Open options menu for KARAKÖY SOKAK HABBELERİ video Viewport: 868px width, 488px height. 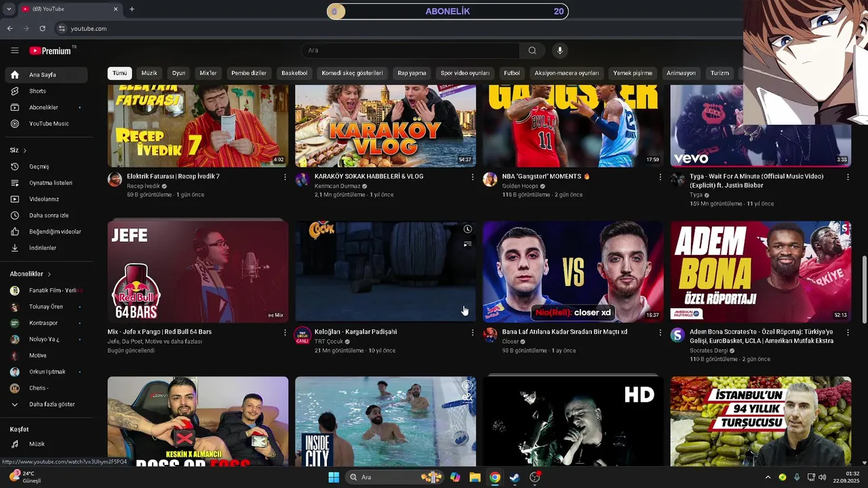473,177
